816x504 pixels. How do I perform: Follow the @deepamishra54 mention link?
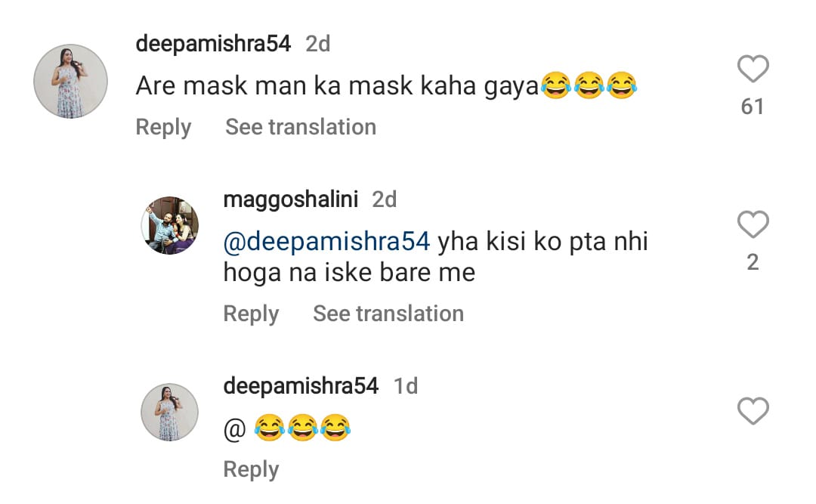327,242
